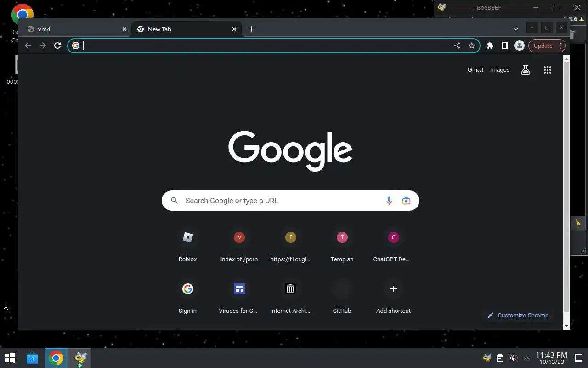Open the Windows Start menu
This screenshot has width=588, height=368.
10,358
